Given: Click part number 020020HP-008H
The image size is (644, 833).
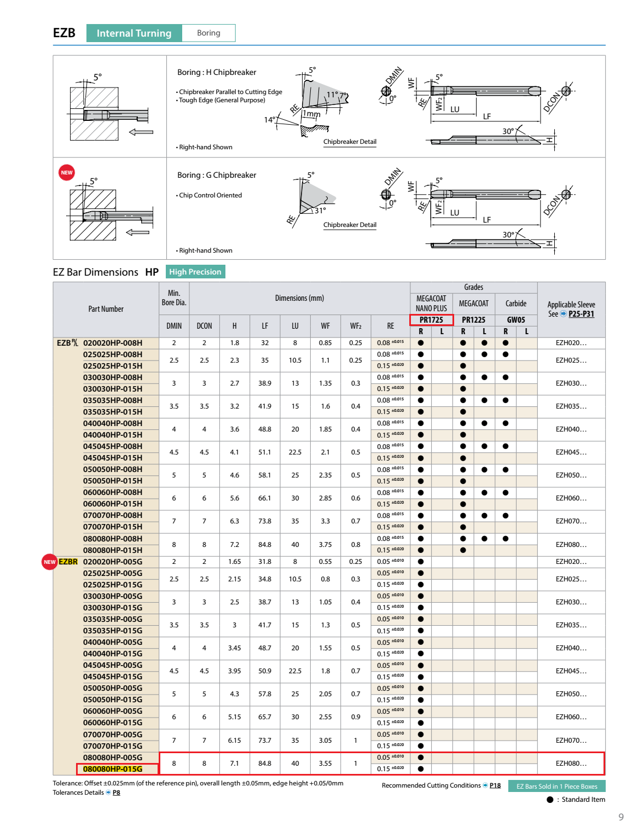Looking at the screenshot, I should [113, 343].
